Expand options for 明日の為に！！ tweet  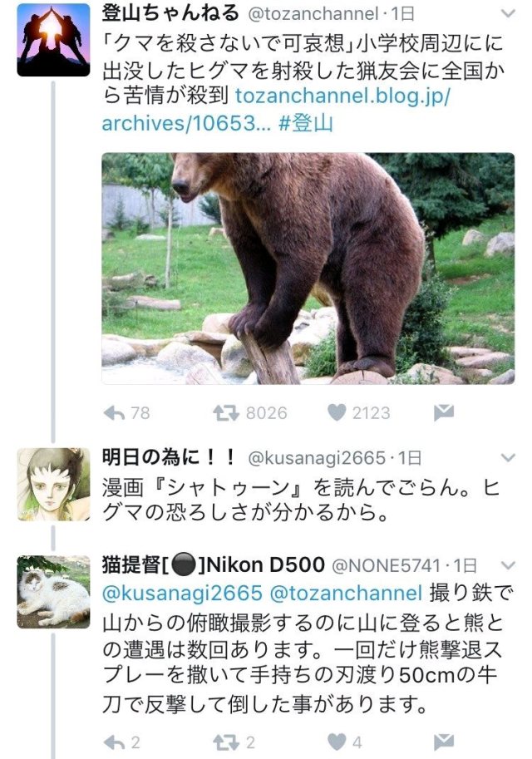pos(505,457)
